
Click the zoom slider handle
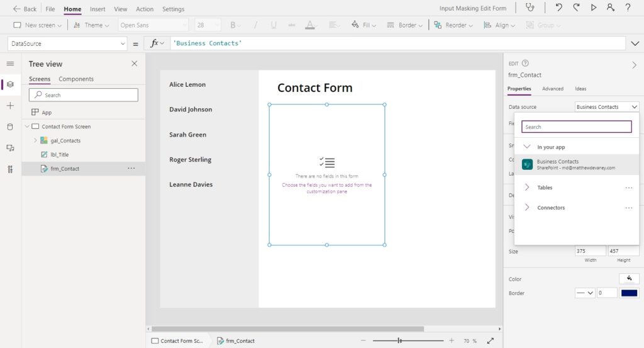coord(399,340)
